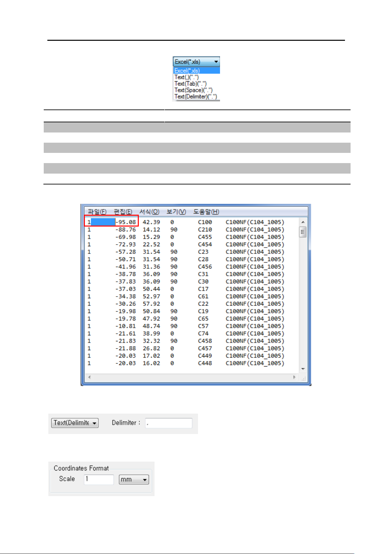
Task: Click the reference C456
Action: (x=205, y=267)
